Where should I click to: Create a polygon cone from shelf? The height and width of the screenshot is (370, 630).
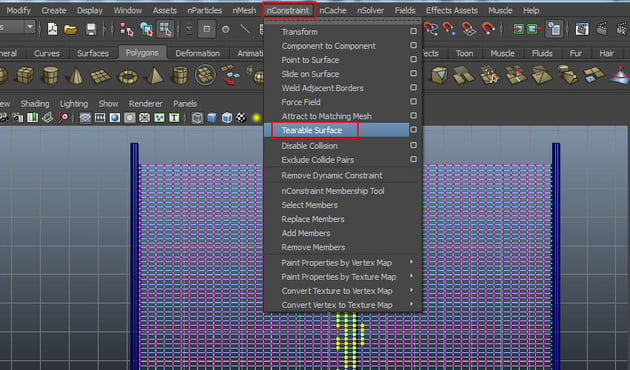(76, 76)
